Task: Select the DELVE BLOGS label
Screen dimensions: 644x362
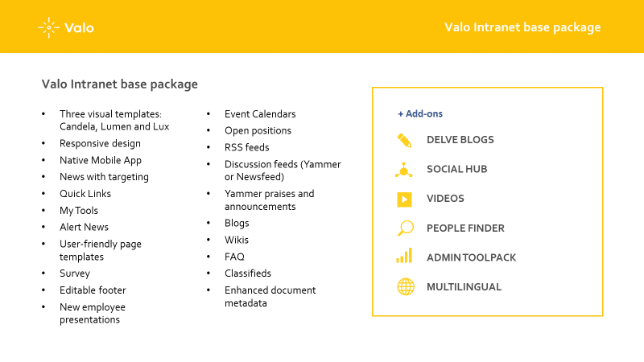Action: click(x=460, y=140)
